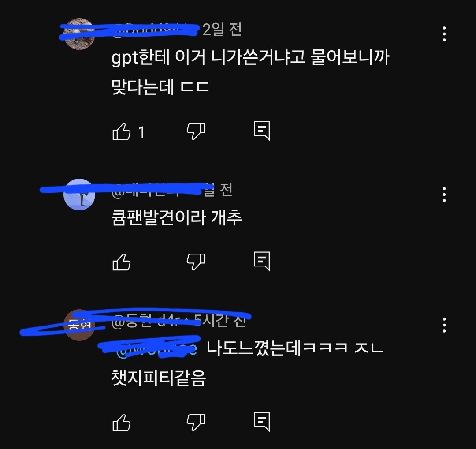Open options menu for gpt comment
This screenshot has width=476, height=449.
(444, 34)
